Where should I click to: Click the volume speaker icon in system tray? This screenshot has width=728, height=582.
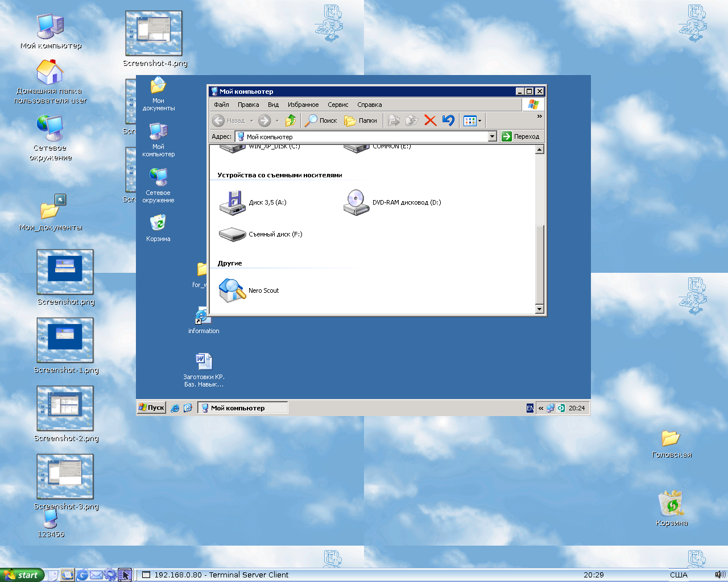(x=719, y=575)
